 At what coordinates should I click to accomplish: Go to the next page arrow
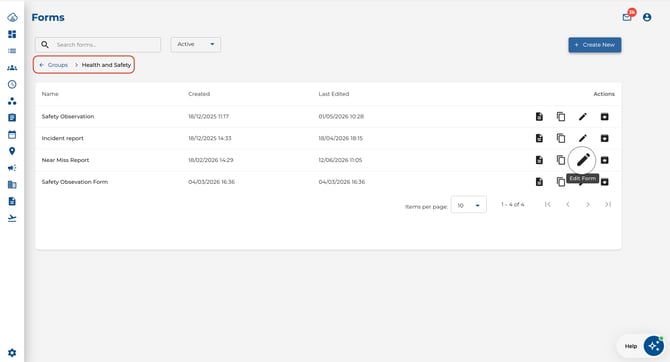(x=588, y=205)
